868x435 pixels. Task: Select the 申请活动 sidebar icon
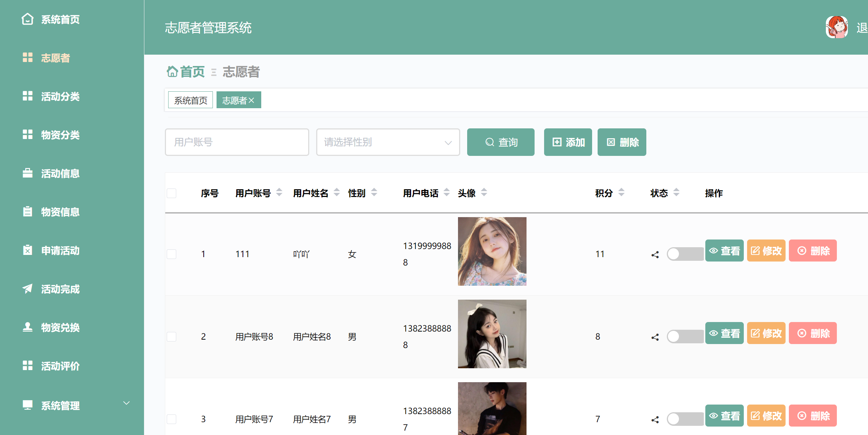pyautogui.click(x=27, y=250)
